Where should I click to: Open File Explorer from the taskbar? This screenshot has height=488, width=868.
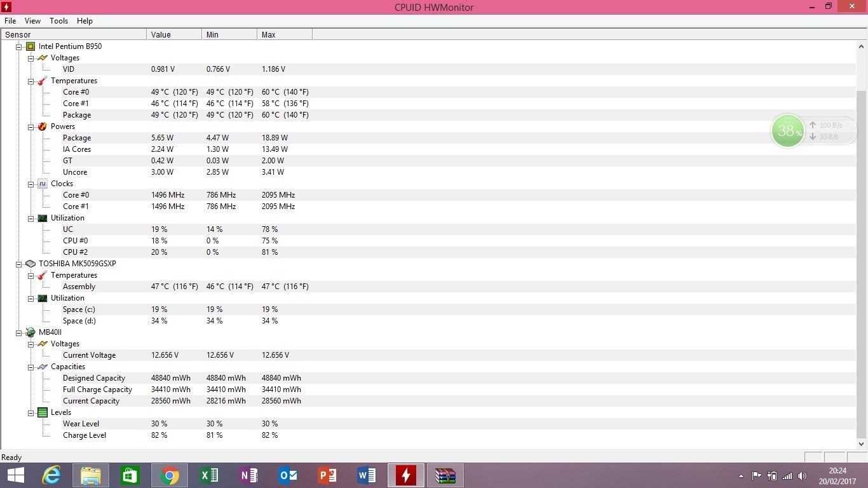[x=91, y=475]
